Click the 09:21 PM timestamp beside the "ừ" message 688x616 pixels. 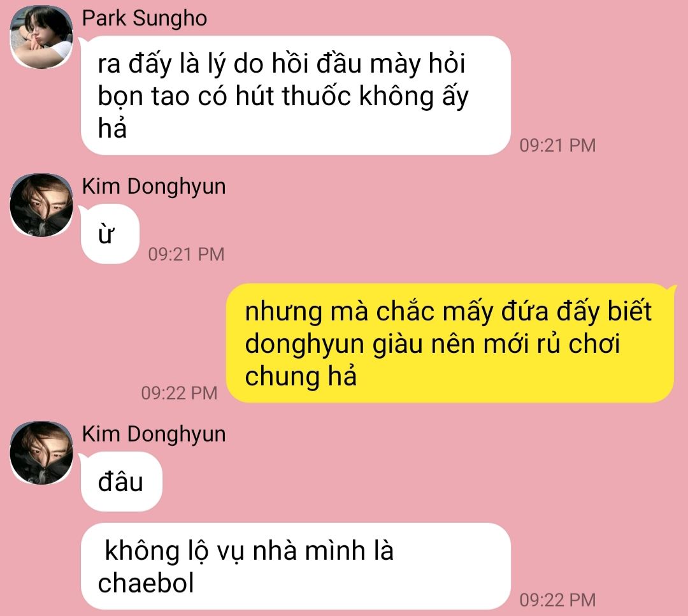186,254
